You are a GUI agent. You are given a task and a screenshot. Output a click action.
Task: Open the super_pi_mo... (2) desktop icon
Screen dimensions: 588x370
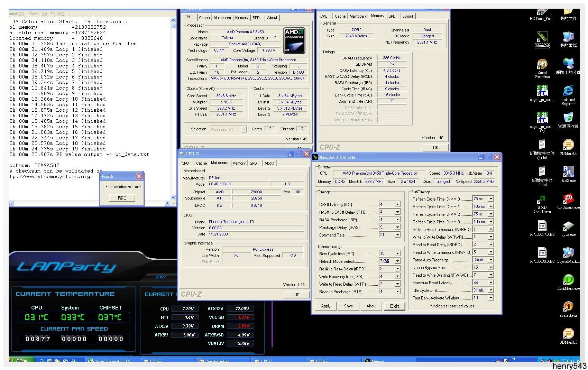coord(542,122)
